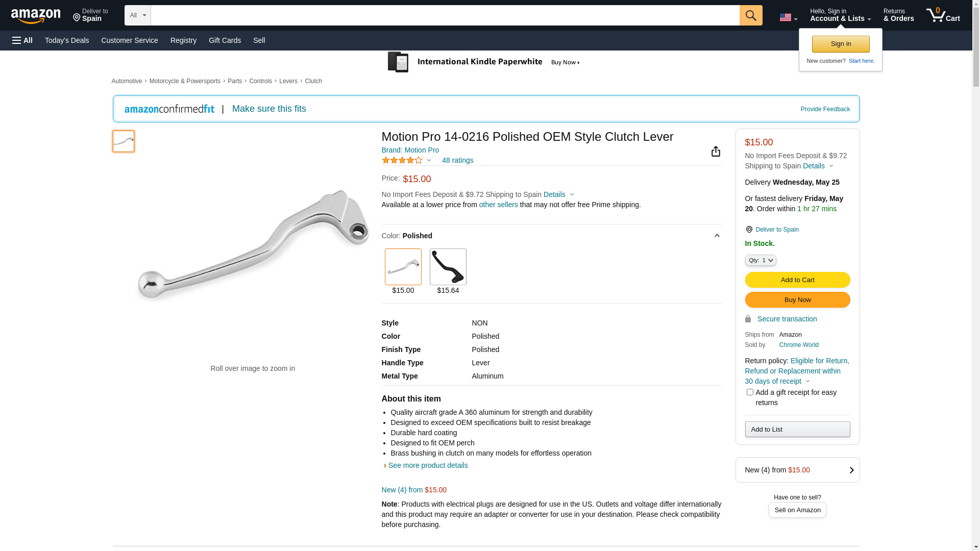Viewport: 980px width, 551px height.
Task: Click the product thumbnail image
Action: tap(124, 141)
